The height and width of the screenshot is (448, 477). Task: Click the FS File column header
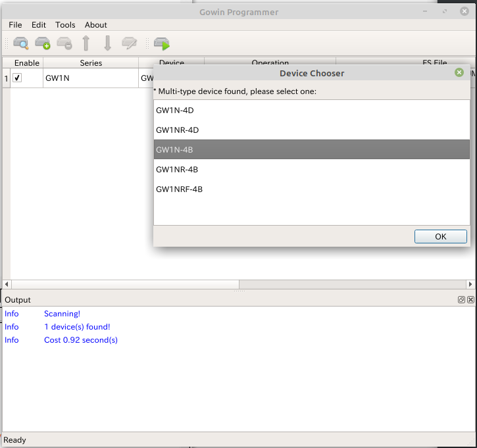(434, 62)
